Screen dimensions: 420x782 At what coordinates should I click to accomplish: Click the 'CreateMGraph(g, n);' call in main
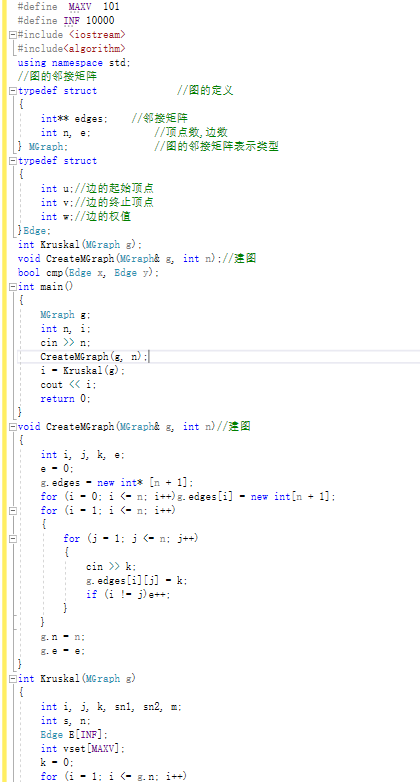pyautogui.click(x=94, y=357)
